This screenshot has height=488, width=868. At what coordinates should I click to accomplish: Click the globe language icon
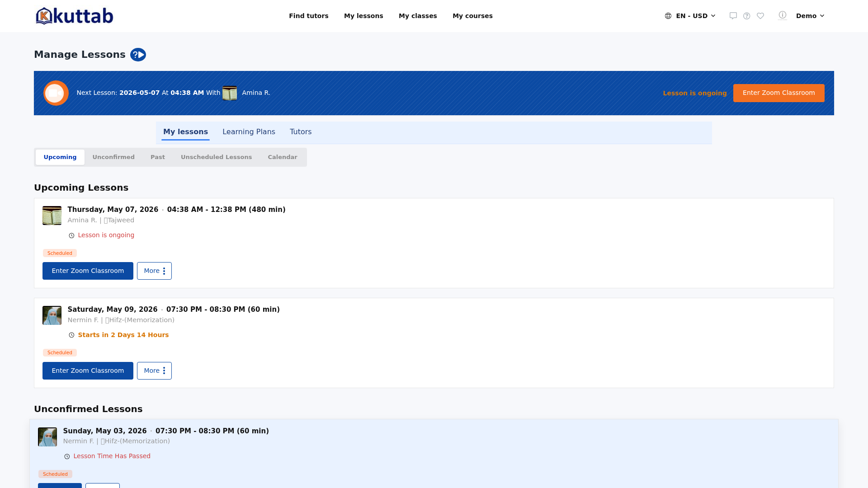(668, 16)
